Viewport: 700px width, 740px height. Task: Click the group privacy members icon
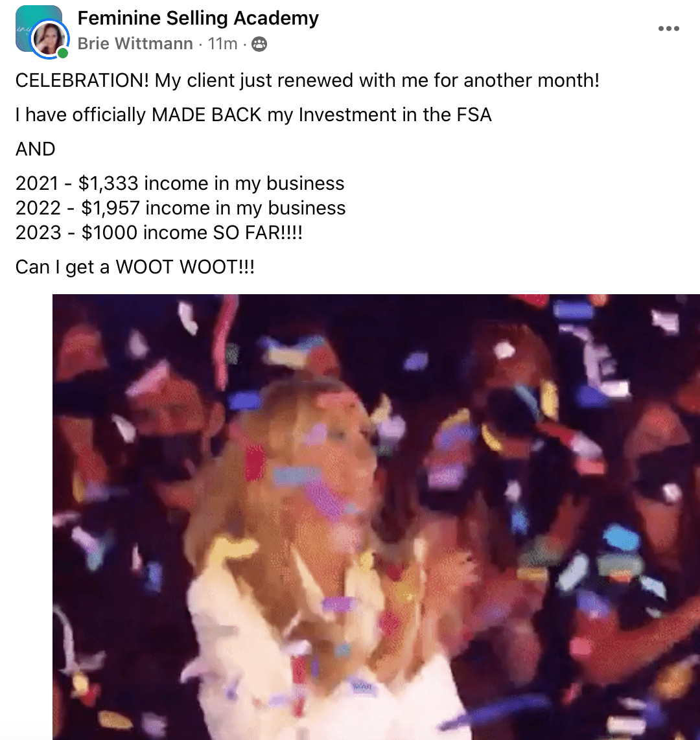coord(259,44)
